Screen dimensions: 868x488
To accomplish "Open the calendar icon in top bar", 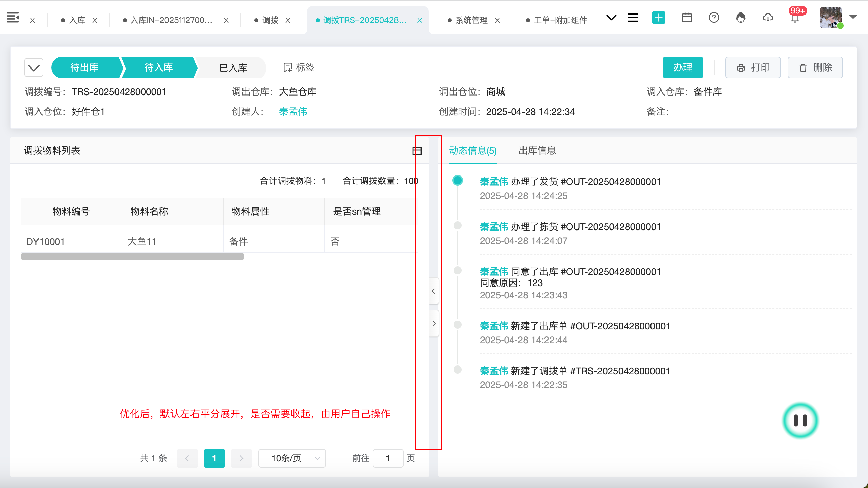I will point(687,18).
